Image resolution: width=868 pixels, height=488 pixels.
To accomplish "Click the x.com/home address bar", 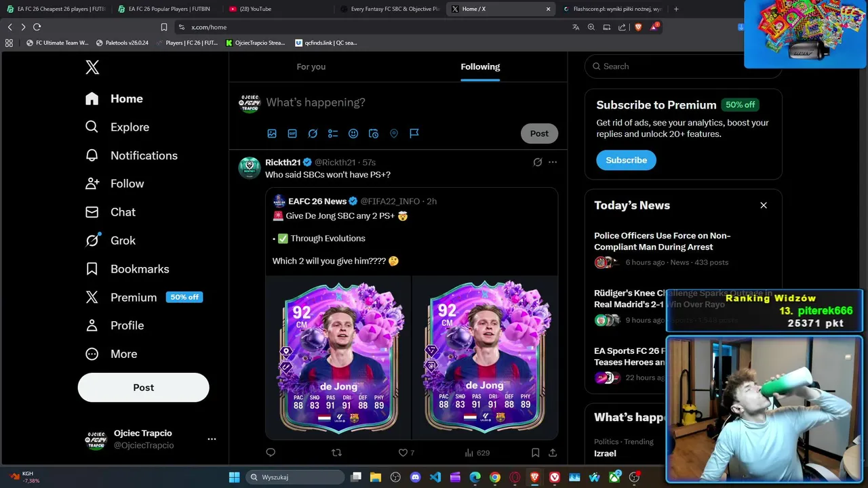I will point(372,27).
